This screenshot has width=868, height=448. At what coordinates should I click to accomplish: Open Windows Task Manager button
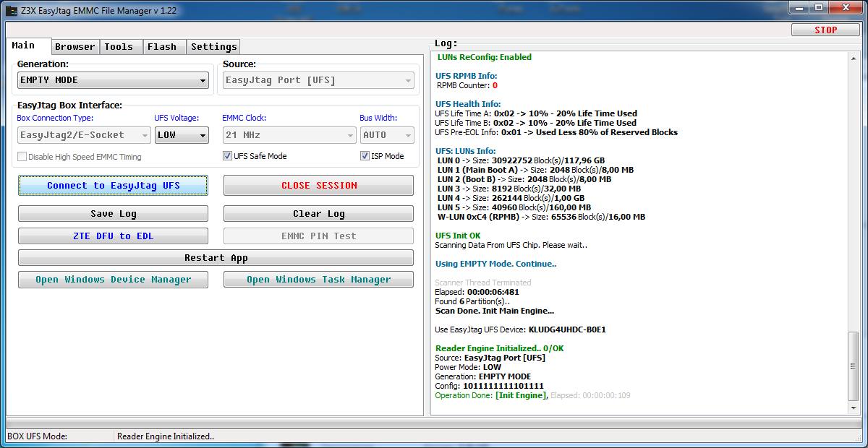pos(318,280)
